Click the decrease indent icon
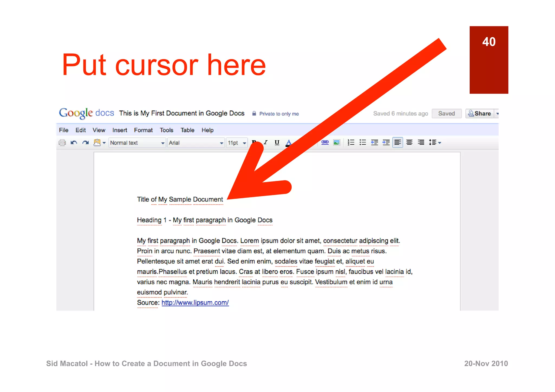The width and height of the screenshot is (555, 392). tap(375, 142)
